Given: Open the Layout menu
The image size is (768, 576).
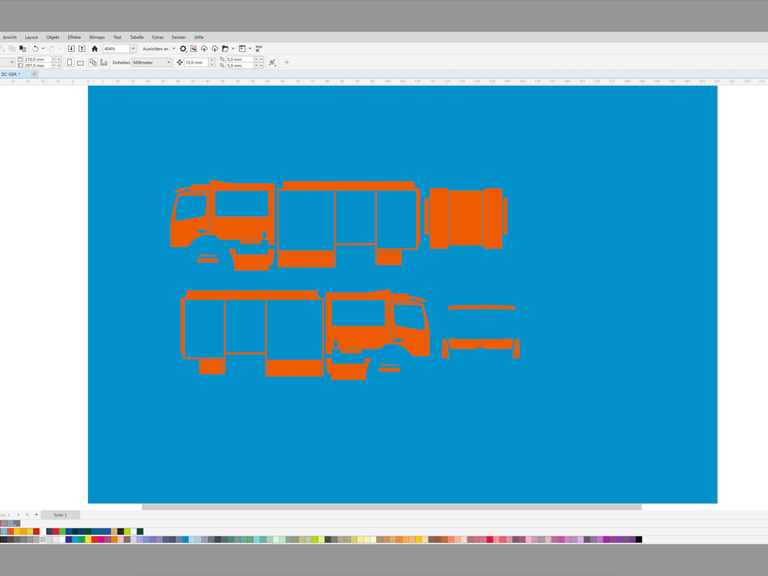Looking at the screenshot, I should pyautogui.click(x=31, y=37).
